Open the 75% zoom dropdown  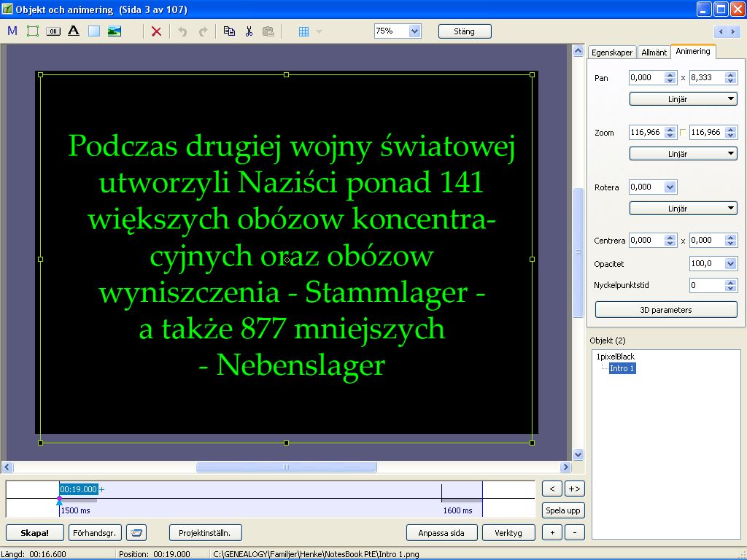click(x=414, y=31)
